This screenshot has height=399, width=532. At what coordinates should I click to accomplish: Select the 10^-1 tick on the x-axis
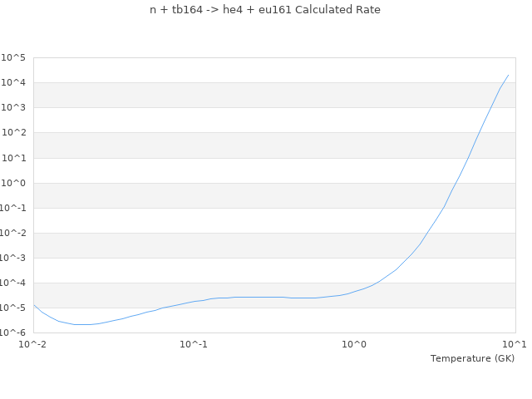(x=194, y=344)
